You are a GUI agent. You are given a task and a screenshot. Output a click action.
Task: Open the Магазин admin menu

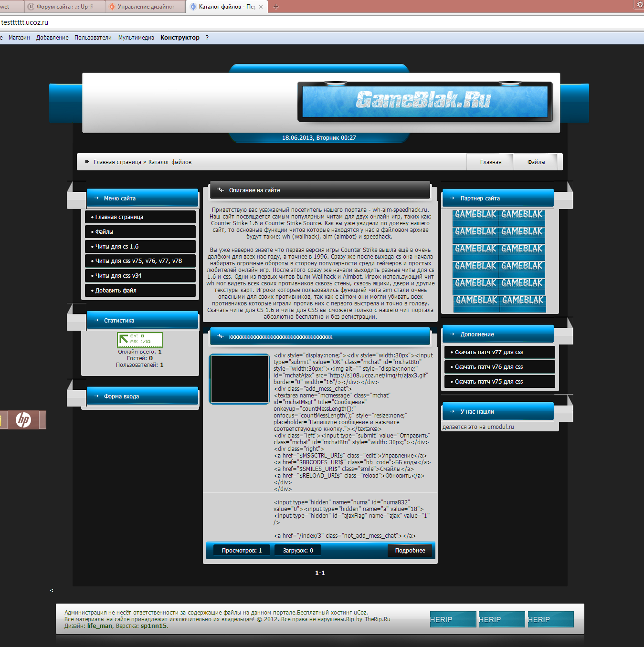click(19, 38)
